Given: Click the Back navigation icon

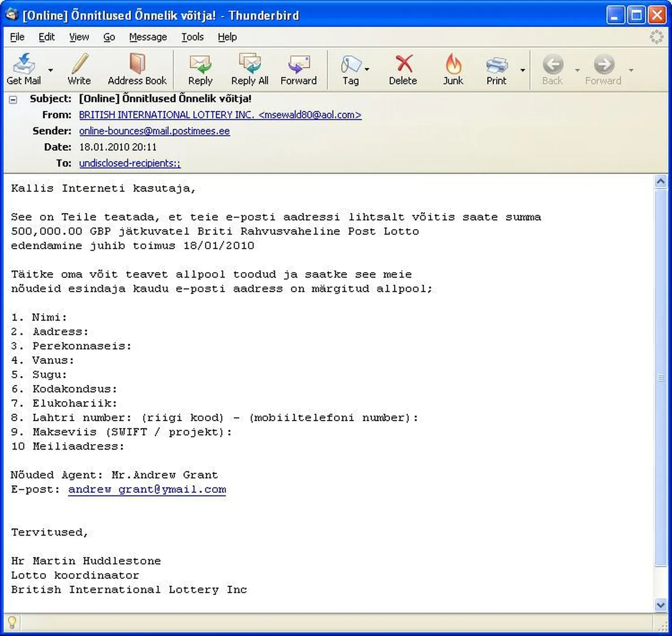Looking at the screenshot, I should coord(553,64).
